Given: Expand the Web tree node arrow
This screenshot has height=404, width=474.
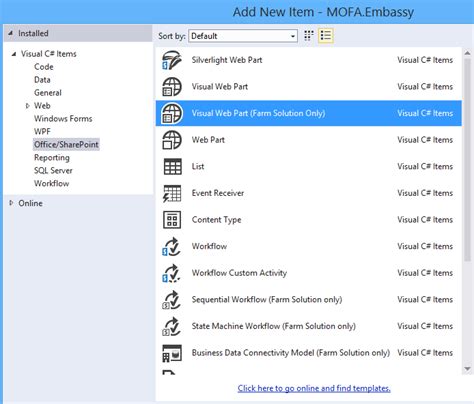Looking at the screenshot, I should pyautogui.click(x=28, y=106).
